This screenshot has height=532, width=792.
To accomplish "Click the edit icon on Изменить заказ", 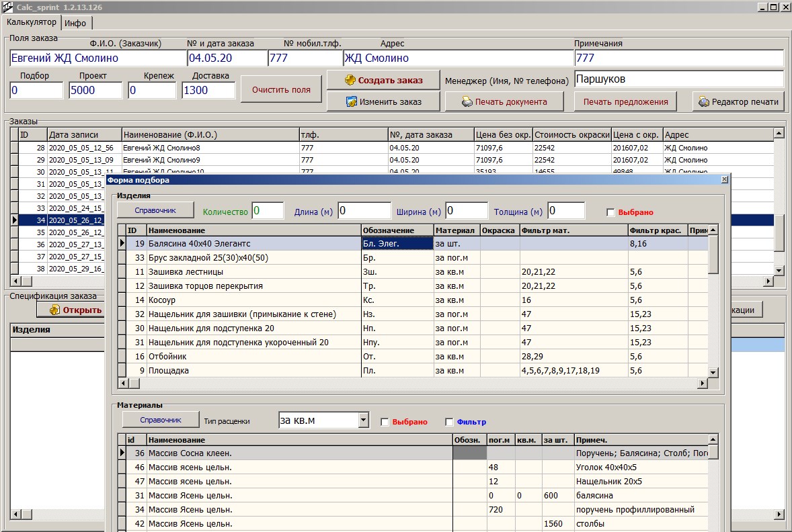I will (351, 101).
